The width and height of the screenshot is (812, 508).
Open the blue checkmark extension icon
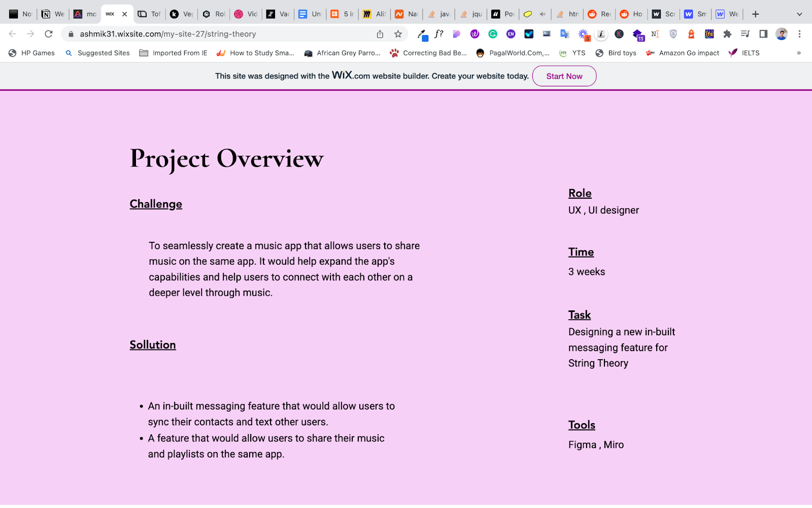[529, 34]
